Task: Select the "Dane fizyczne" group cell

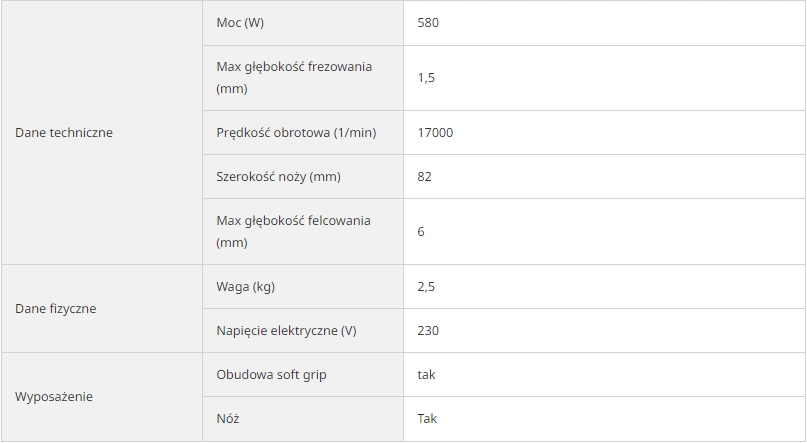Action: click(x=56, y=308)
